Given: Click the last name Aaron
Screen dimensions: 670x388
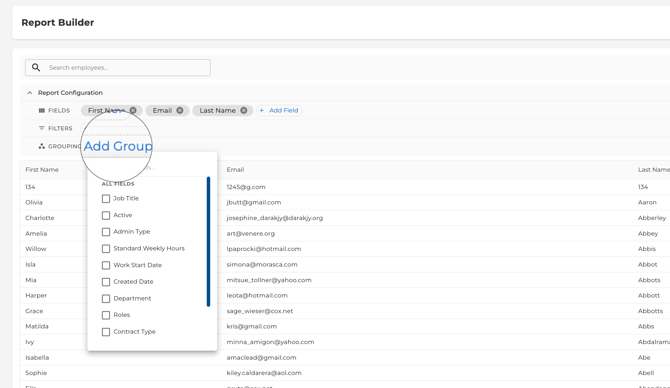Looking at the screenshot, I should pos(647,203).
